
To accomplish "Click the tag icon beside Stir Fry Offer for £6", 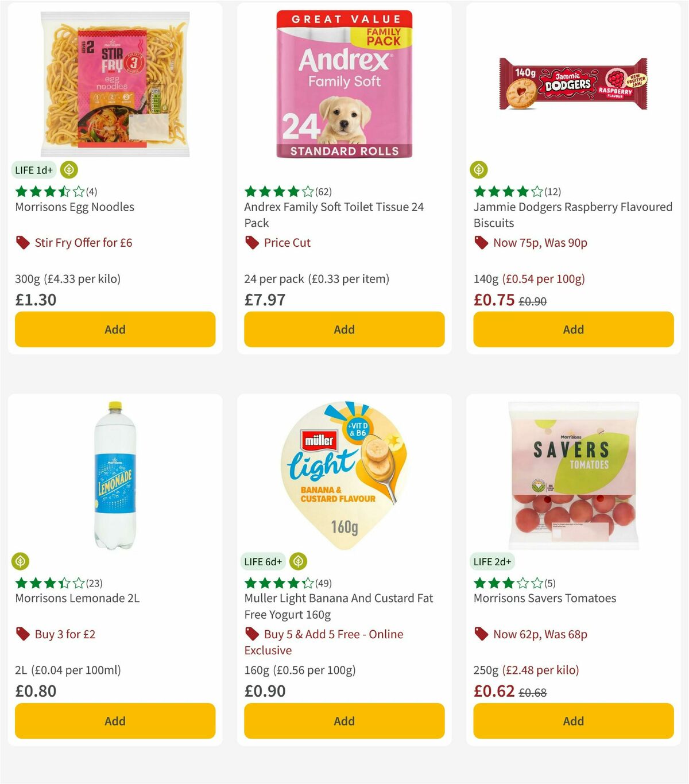I will [22, 242].
